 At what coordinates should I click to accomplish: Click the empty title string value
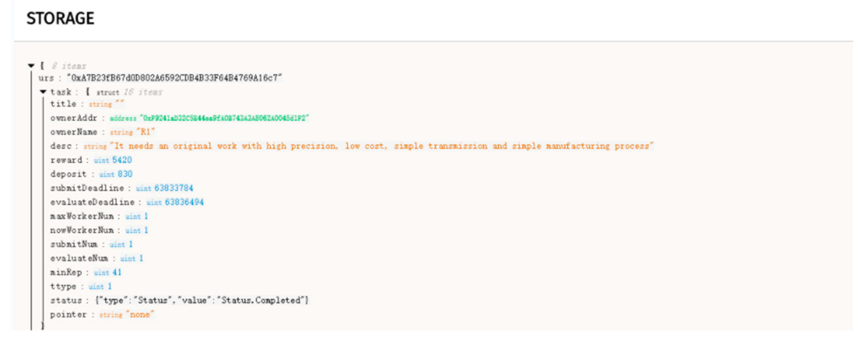[x=120, y=104]
